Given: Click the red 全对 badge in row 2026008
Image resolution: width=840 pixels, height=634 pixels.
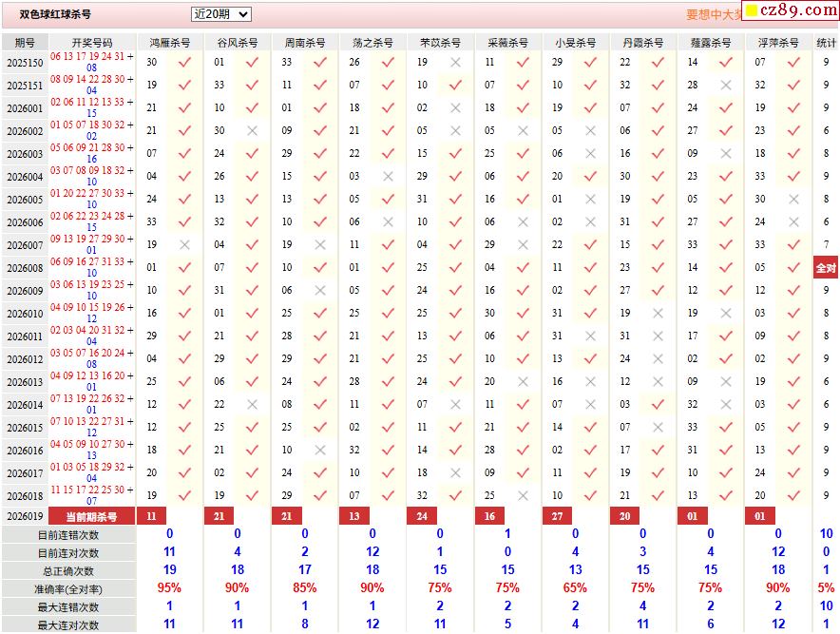Looking at the screenshot, I should (826, 268).
